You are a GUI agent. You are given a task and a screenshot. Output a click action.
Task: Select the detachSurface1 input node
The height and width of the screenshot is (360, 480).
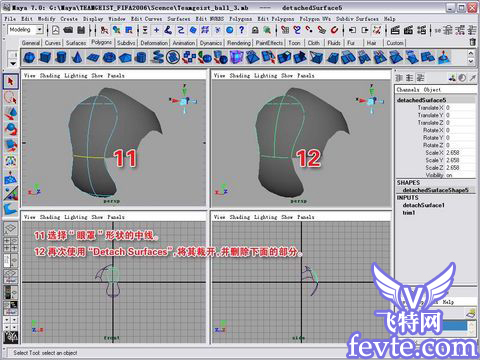click(424, 205)
